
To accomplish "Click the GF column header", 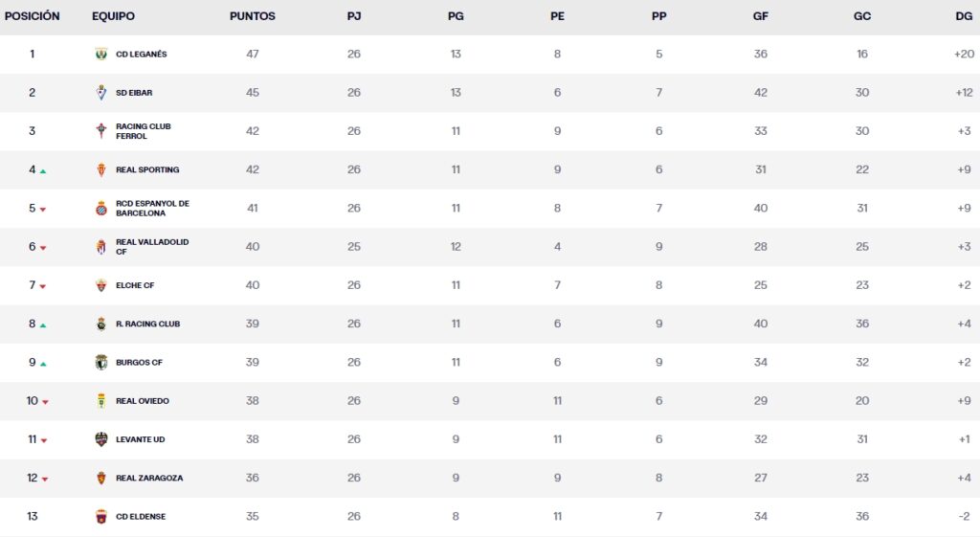I will click(x=761, y=16).
